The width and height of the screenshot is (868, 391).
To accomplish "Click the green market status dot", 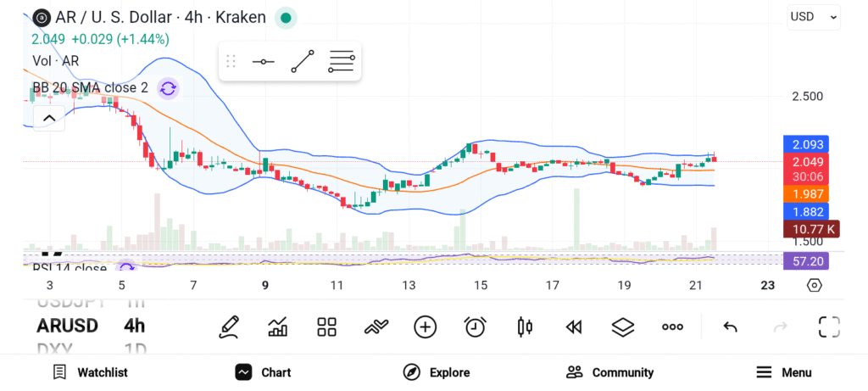I will coord(287,18).
